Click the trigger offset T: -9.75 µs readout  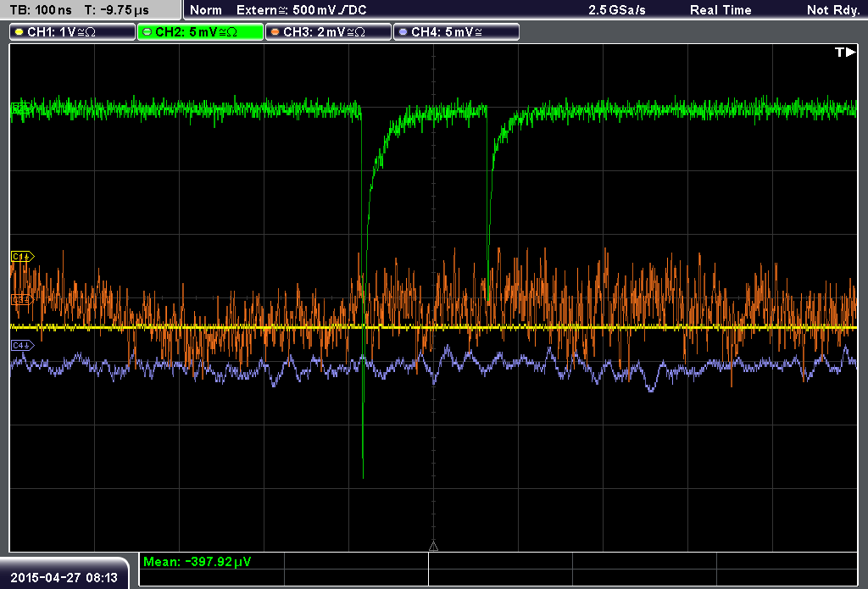click(x=117, y=10)
